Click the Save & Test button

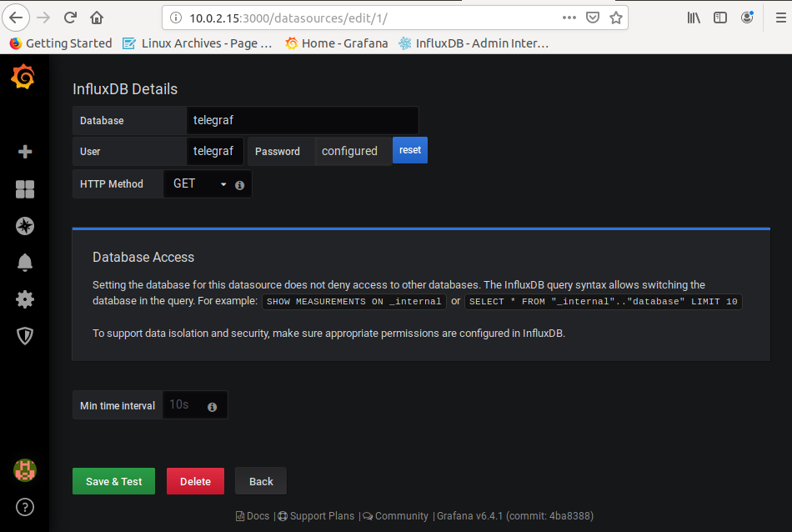click(113, 481)
